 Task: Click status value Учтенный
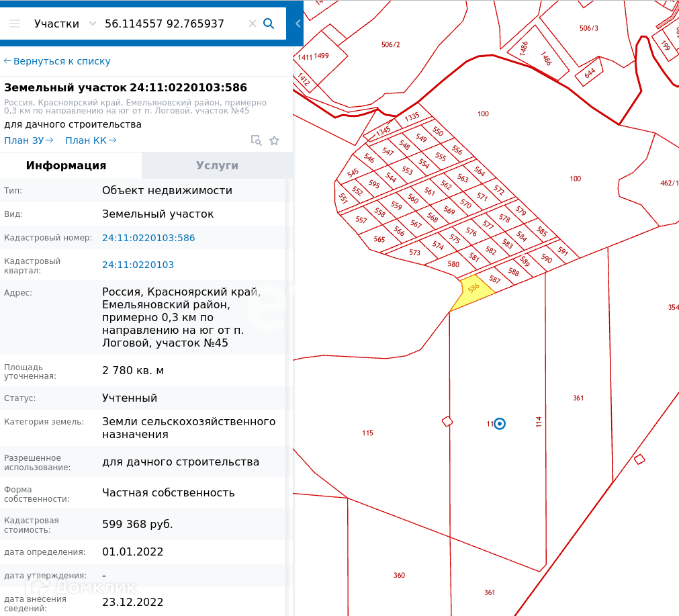130,398
